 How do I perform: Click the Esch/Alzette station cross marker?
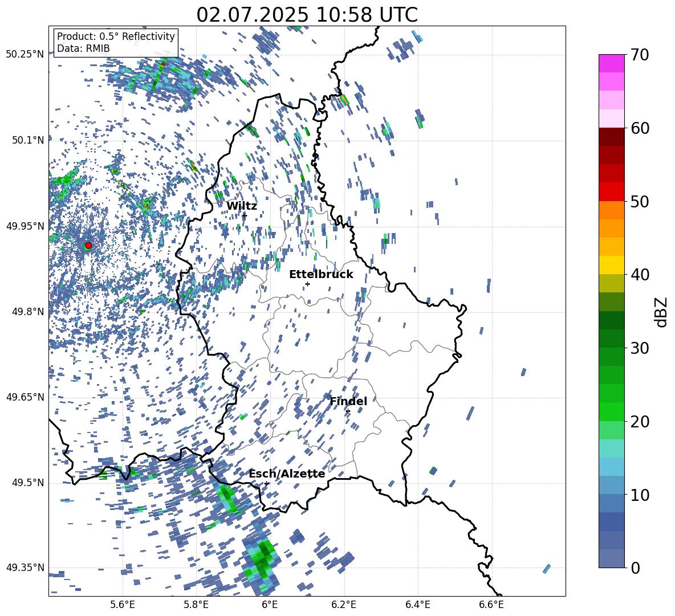(266, 483)
